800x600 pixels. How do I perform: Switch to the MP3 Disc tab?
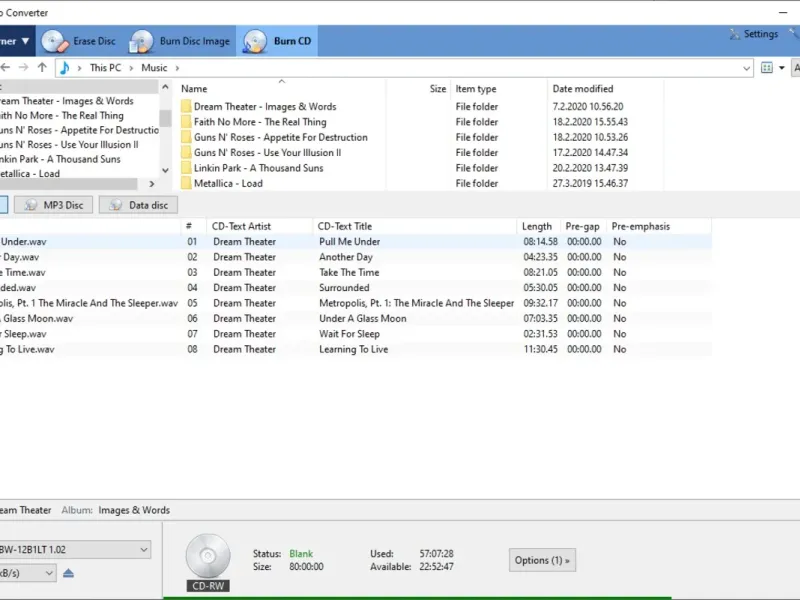click(x=54, y=205)
